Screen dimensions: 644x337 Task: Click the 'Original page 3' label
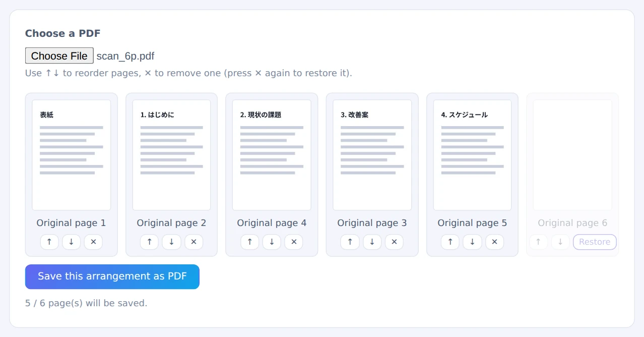tap(372, 223)
